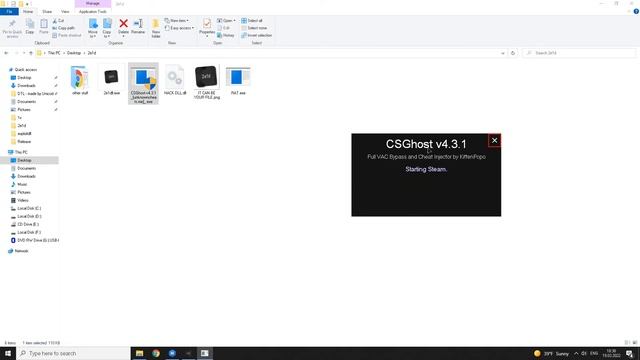The height and width of the screenshot is (360, 640).
Task: Click the Up one level arrow
Action: 31,53
